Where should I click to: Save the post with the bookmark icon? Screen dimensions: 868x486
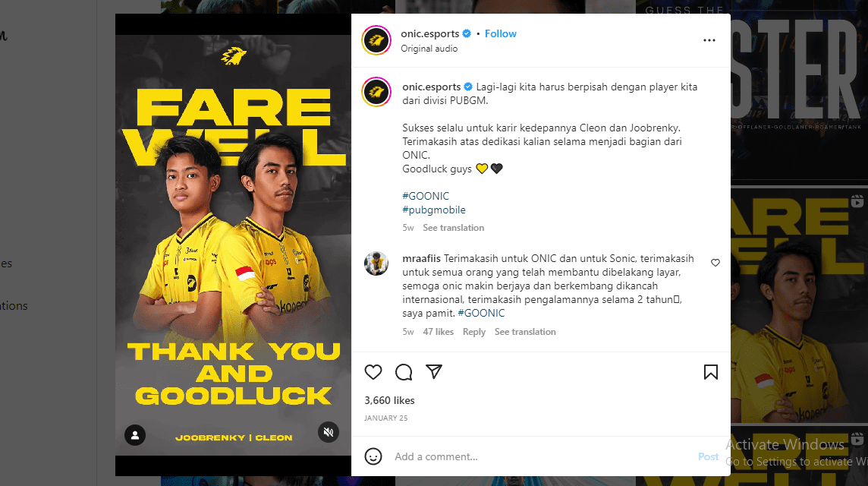pos(711,372)
